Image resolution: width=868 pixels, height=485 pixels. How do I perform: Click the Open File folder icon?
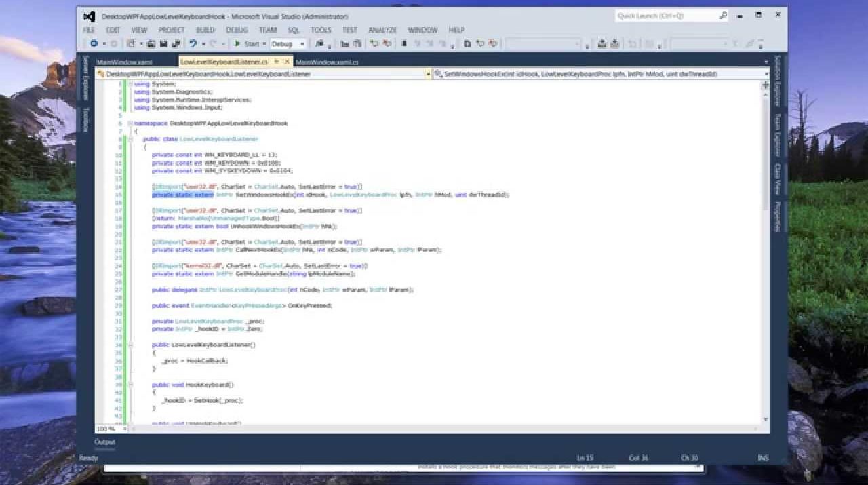tap(151, 44)
